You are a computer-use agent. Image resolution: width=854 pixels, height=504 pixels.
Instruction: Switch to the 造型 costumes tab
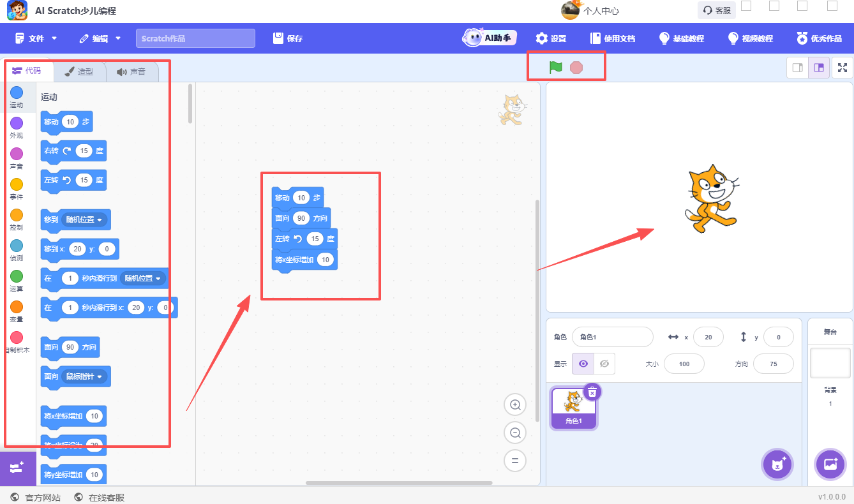tap(79, 71)
